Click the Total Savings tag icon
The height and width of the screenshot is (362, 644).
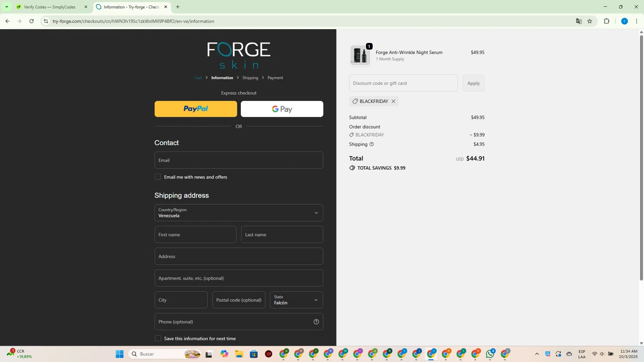352,168
